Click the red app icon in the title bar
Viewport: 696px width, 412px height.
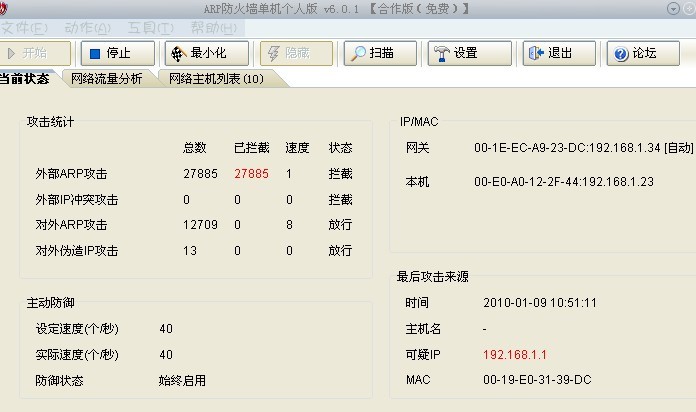tap(3, 8)
